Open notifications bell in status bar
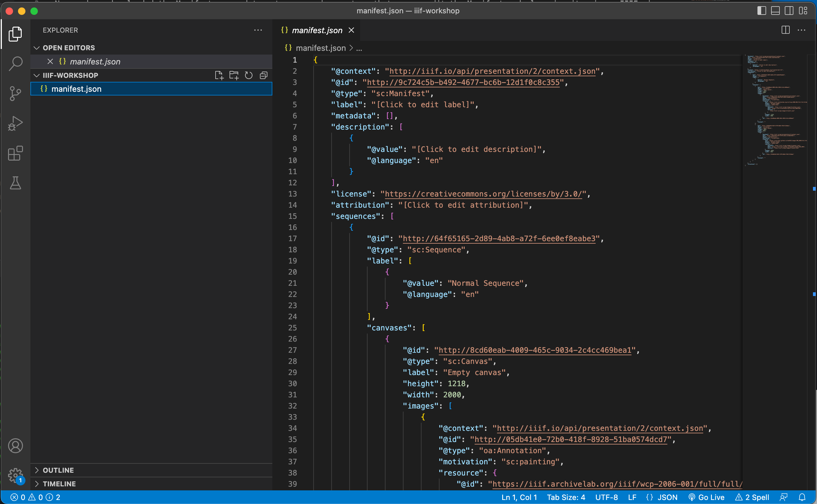Image resolution: width=817 pixels, height=504 pixels. [x=802, y=497]
